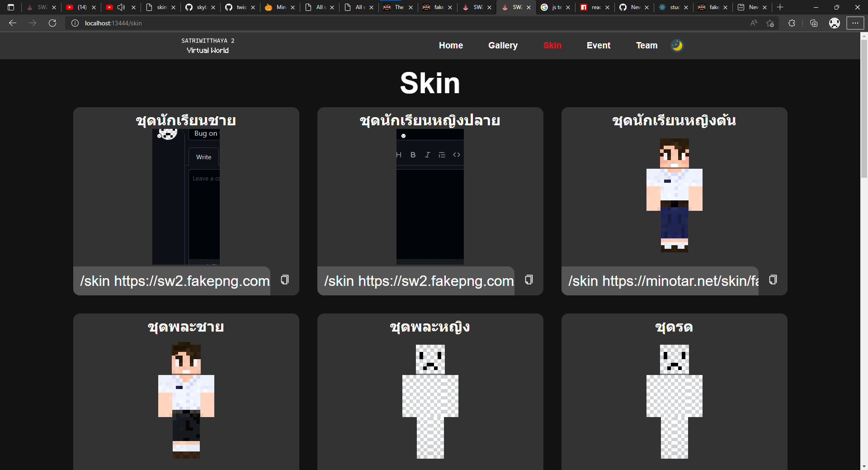The height and width of the screenshot is (470, 868).
Task: Switch to the Write tab in the editor
Action: 203,157
